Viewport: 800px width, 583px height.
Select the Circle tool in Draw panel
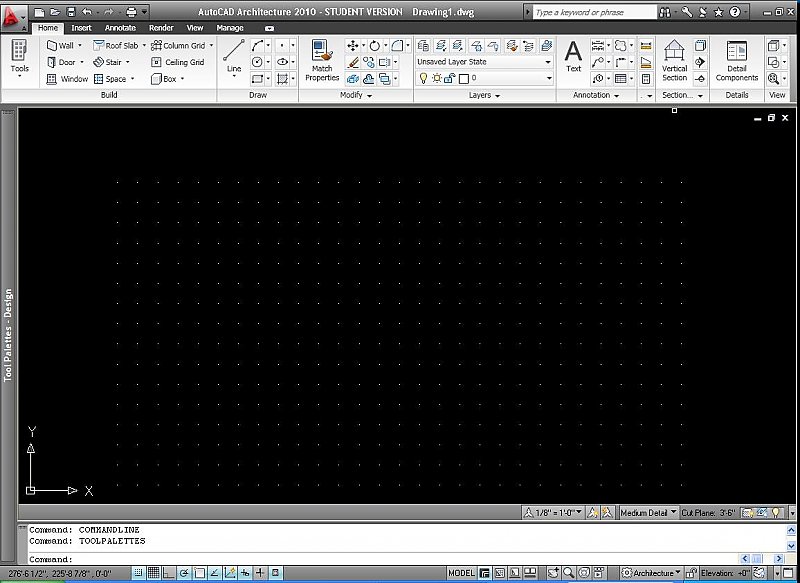click(x=257, y=62)
